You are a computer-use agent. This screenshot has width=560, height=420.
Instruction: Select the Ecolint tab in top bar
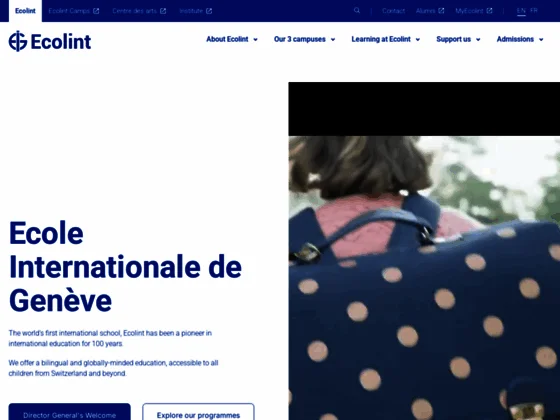tap(25, 11)
